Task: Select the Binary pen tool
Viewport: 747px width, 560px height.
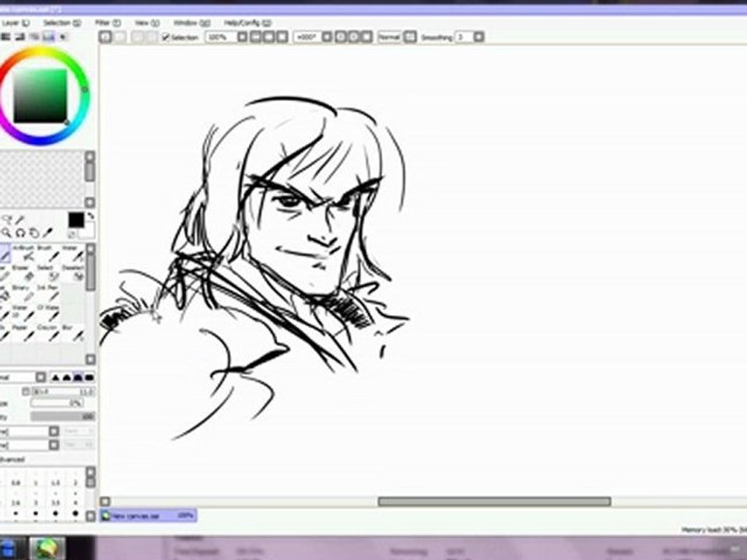Action: click(24, 293)
